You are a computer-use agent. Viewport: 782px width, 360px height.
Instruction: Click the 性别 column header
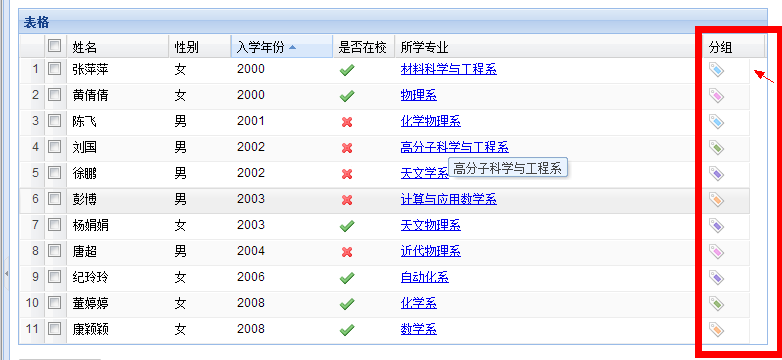pos(200,46)
